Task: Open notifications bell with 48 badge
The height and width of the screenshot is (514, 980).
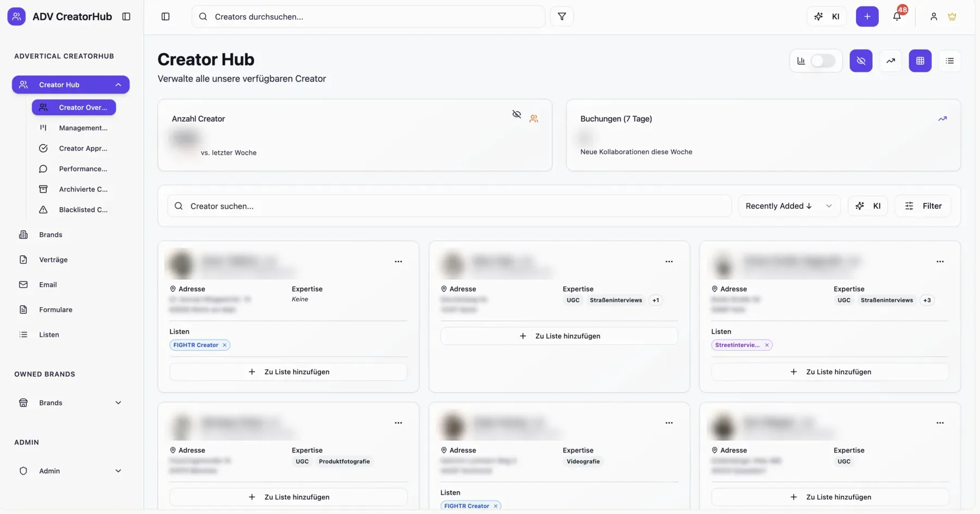Action: coord(897,16)
